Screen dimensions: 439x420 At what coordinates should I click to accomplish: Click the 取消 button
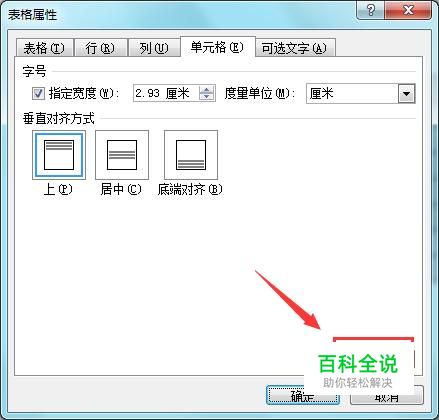pos(387,396)
